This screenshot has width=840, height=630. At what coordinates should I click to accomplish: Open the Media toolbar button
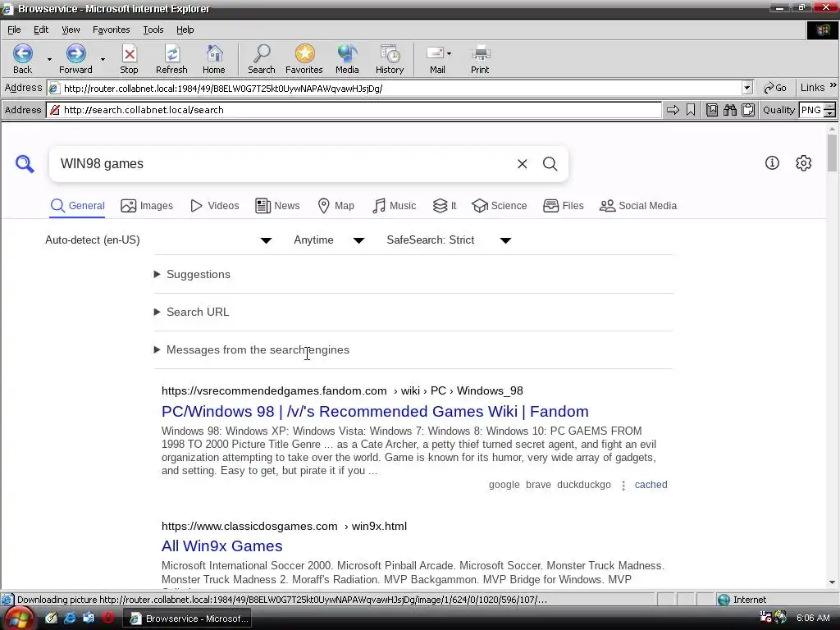click(x=347, y=59)
